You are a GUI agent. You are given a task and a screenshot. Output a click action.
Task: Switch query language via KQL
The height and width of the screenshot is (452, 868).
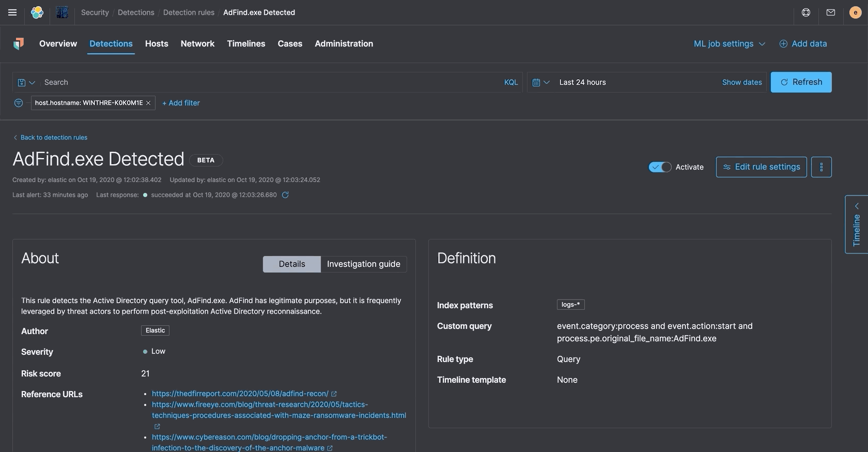pos(511,82)
